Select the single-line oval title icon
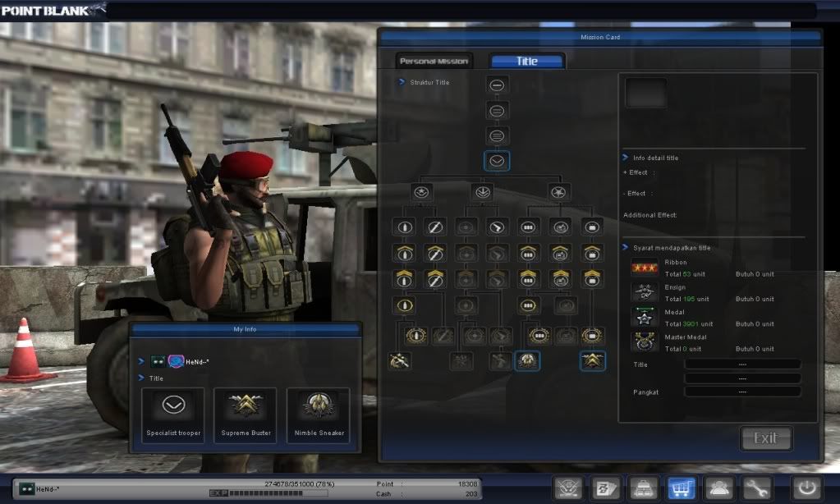This screenshot has height=504, width=840. [x=497, y=85]
